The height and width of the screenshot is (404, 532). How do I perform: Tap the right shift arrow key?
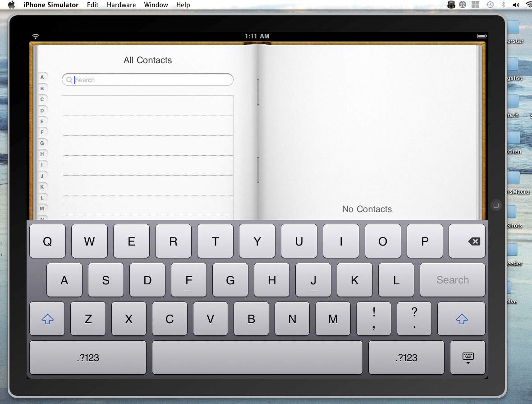tap(461, 319)
